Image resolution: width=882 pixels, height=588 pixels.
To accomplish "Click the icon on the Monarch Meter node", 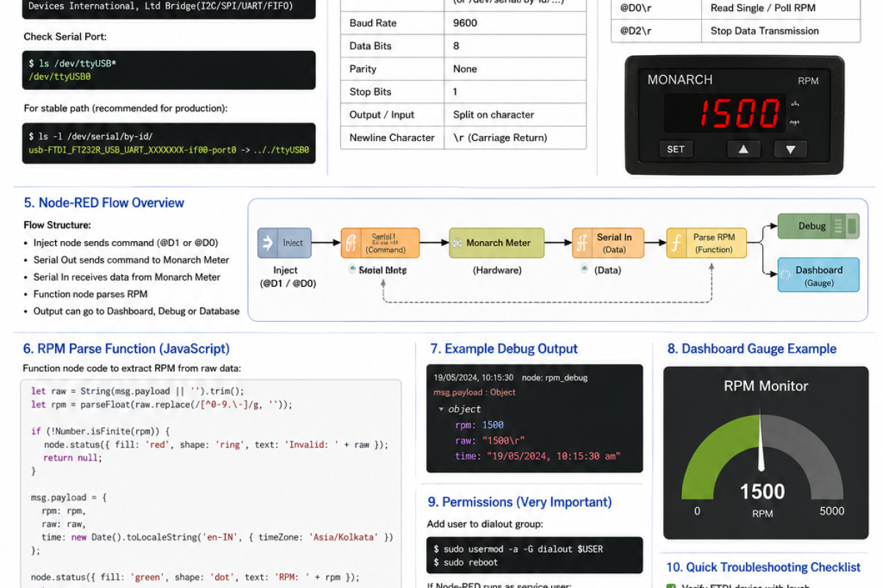I will pyautogui.click(x=457, y=243).
